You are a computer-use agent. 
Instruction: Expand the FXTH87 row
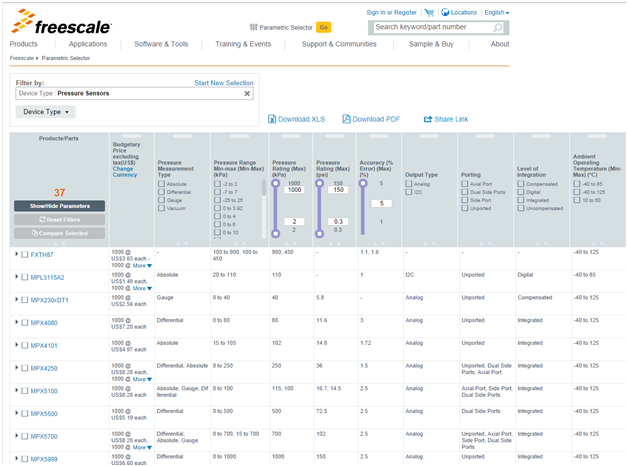point(16,254)
